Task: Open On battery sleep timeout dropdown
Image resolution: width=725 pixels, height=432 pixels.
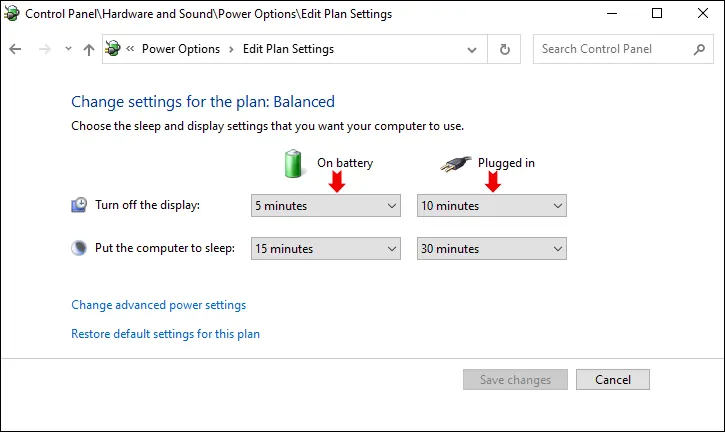Action: pyautogui.click(x=326, y=248)
